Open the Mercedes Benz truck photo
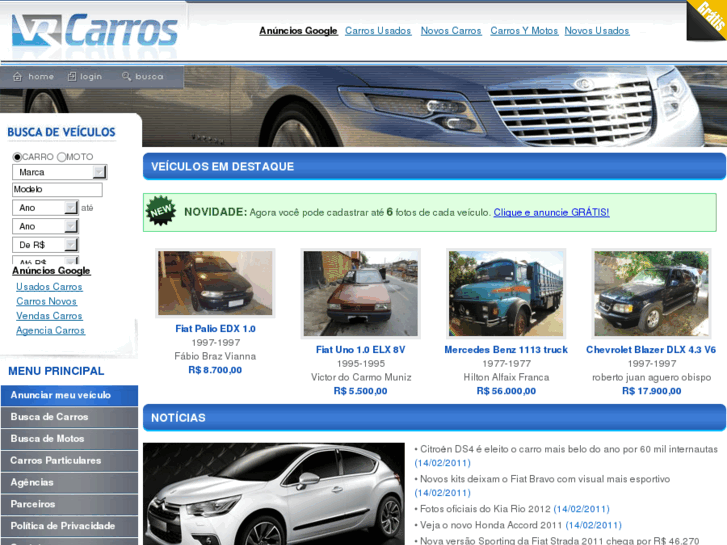727x545 pixels. (x=506, y=294)
